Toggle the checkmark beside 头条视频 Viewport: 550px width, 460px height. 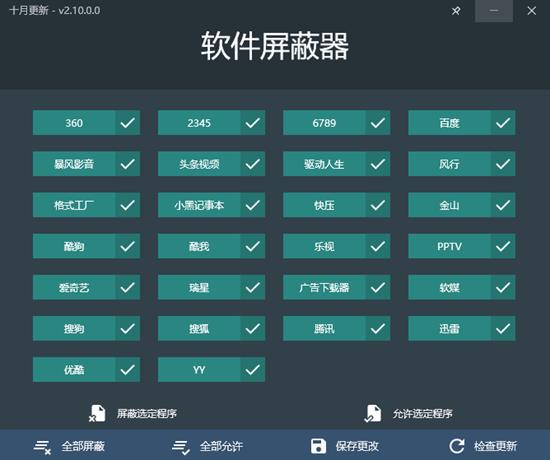coord(253,164)
